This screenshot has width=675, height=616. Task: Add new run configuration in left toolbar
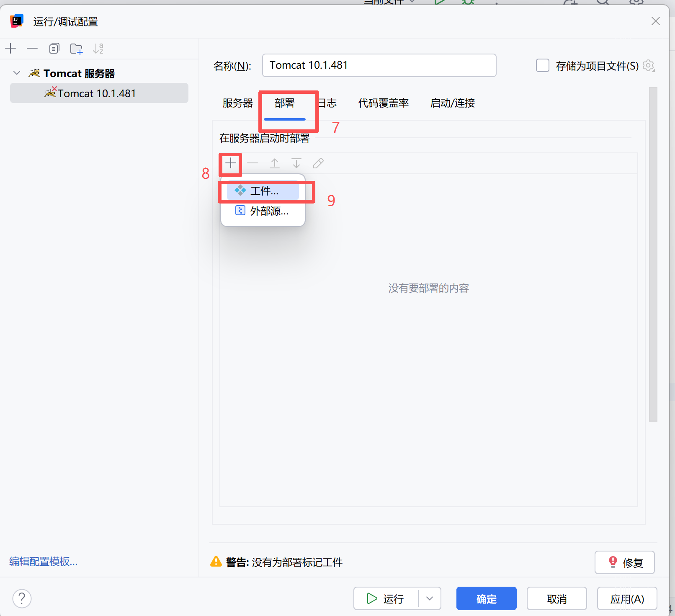pyautogui.click(x=10, y=49)
